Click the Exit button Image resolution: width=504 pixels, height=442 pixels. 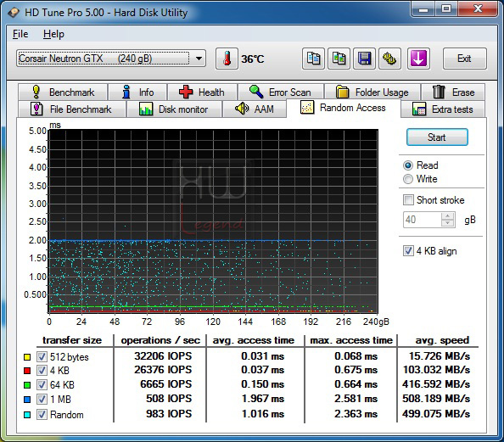[464, 59]
